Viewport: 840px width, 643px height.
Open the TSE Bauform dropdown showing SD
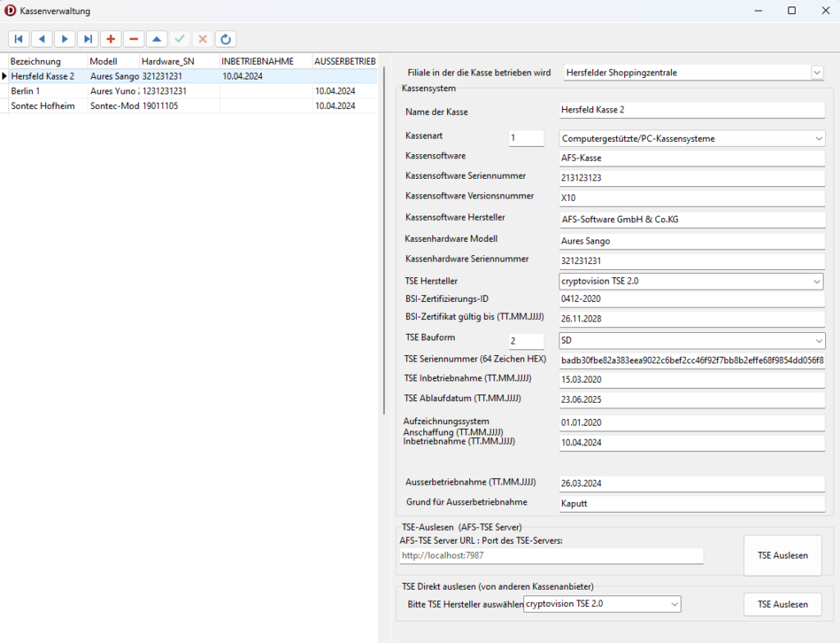coord(819,340)
